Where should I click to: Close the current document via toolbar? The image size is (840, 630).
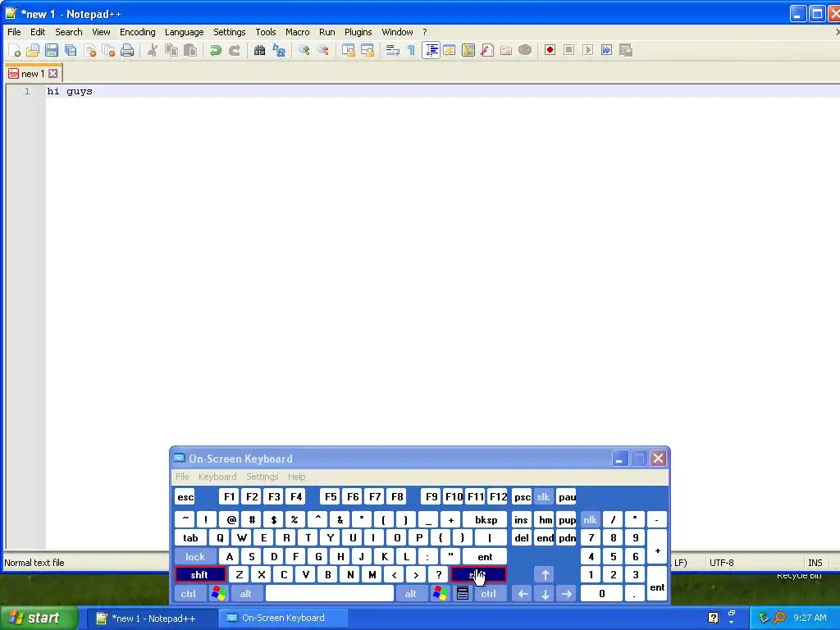90,50
